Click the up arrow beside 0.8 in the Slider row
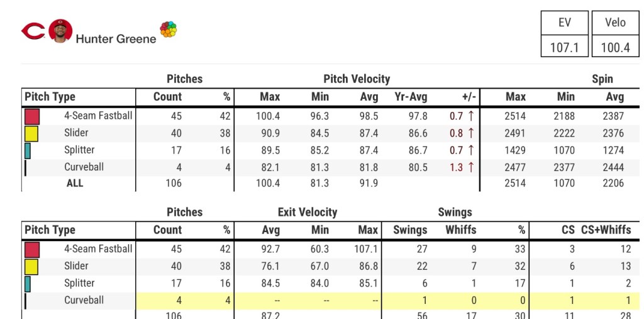The height and width of the screenshot is (319, 644). coord(470,133)
